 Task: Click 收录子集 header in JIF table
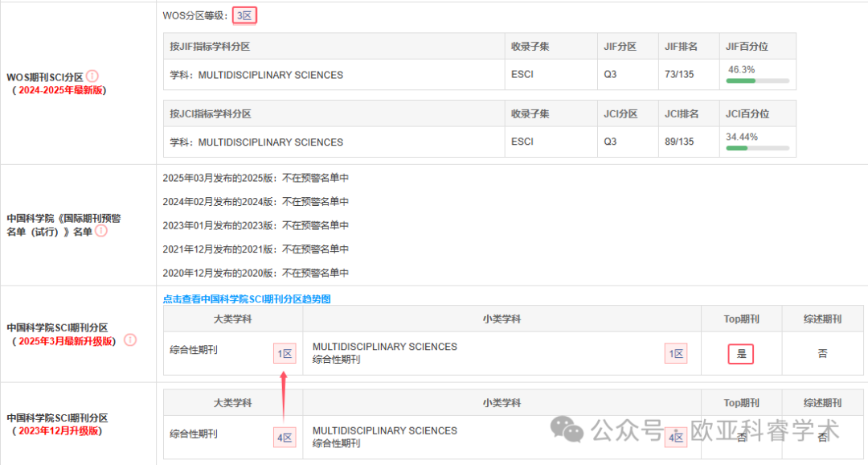[530, 47]
